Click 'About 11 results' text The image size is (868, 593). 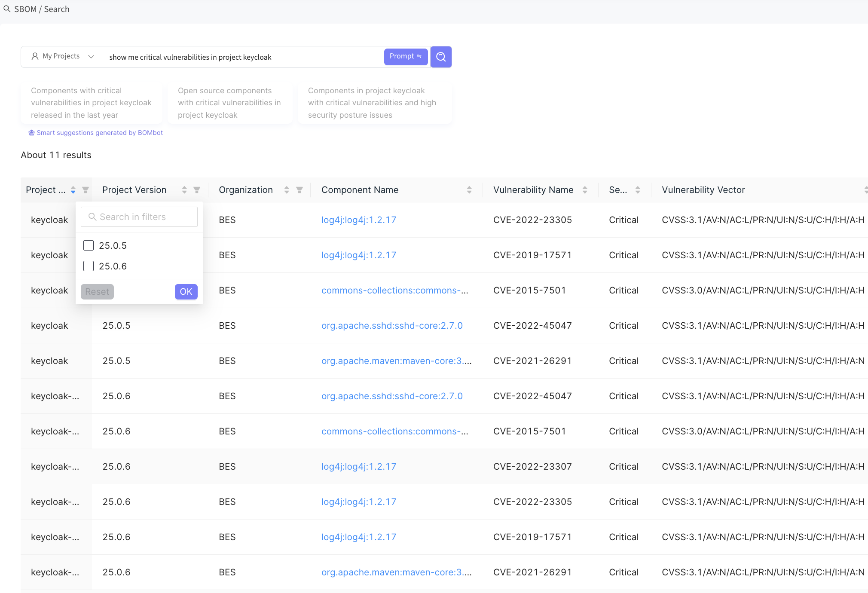[x=56, y=155]
